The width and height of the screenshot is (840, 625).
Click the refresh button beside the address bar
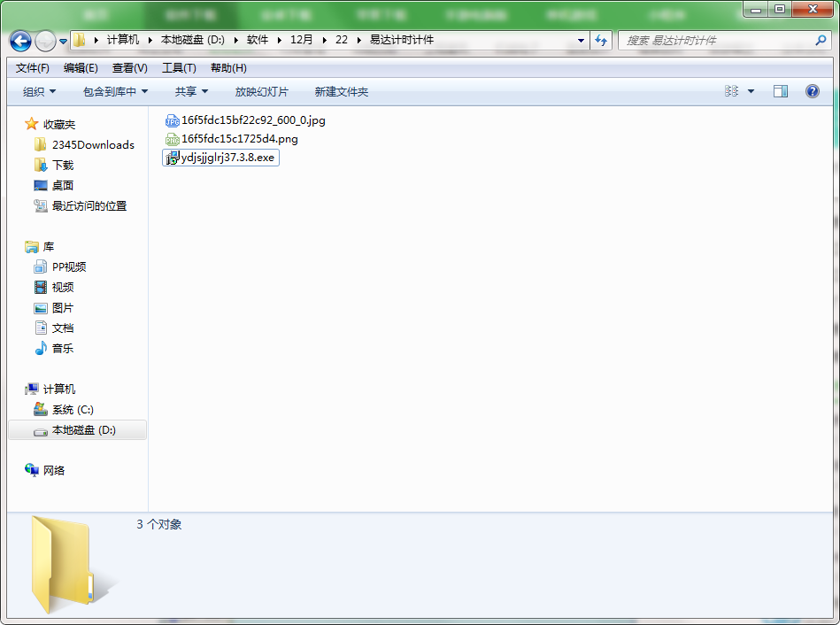coord(601,40)
